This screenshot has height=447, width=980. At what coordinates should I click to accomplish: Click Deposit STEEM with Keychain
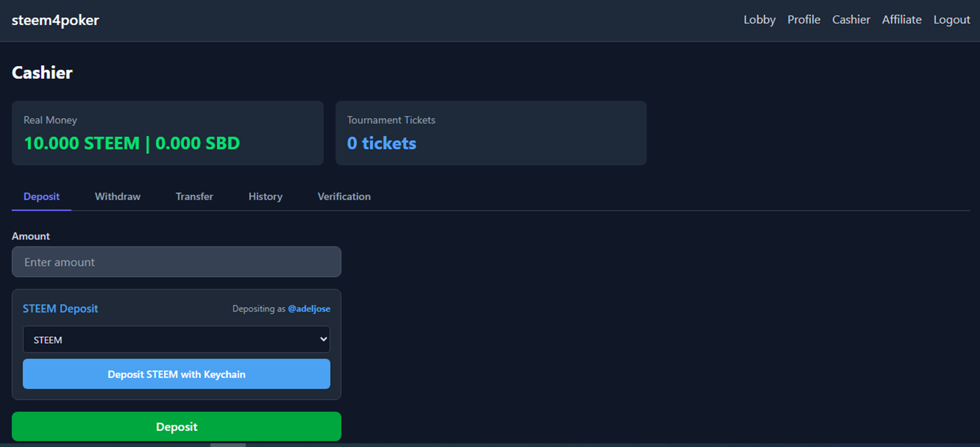point(176,374)
